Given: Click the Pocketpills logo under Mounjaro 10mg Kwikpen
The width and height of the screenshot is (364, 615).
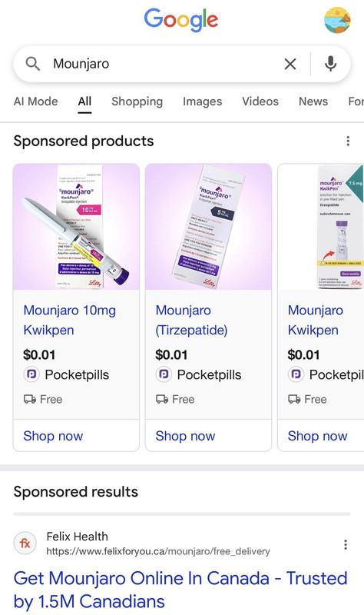Looking at the screenshot, I should (x=31, y=374).
